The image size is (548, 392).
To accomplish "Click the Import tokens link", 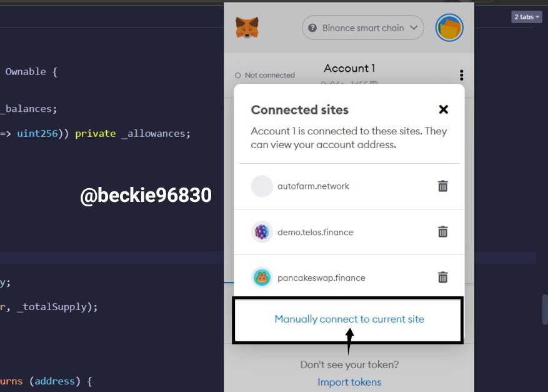I will pyautogui.click(x=349, y=382).
